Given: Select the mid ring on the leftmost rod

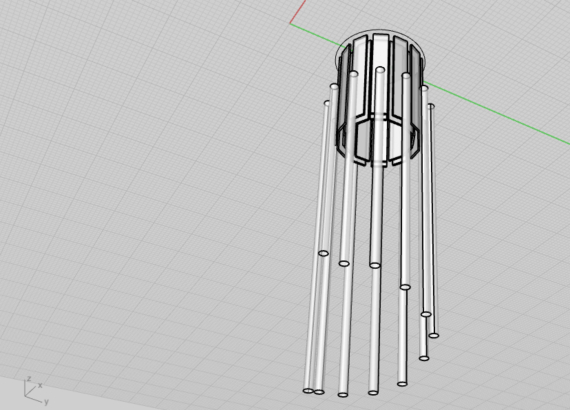Looking at the screenshot, I should point(323,253).
